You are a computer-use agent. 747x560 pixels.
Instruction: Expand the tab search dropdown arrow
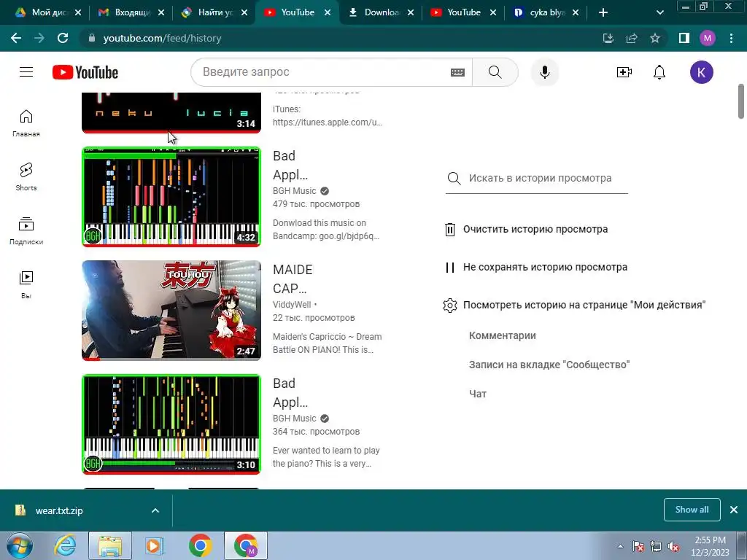(x=659, y=12)
